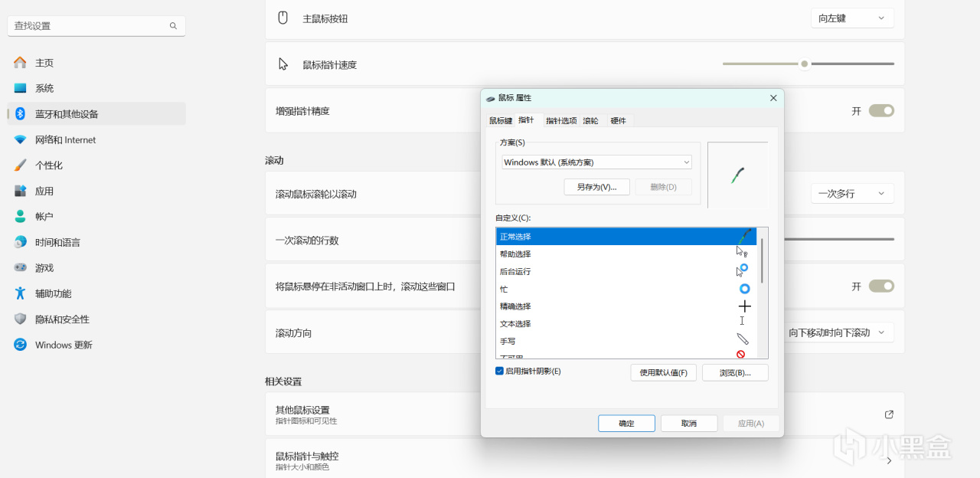980x478 pixels.
Task: Click the accessibility figure icon for 辅助功能
Action: click(x=20, y=293)
